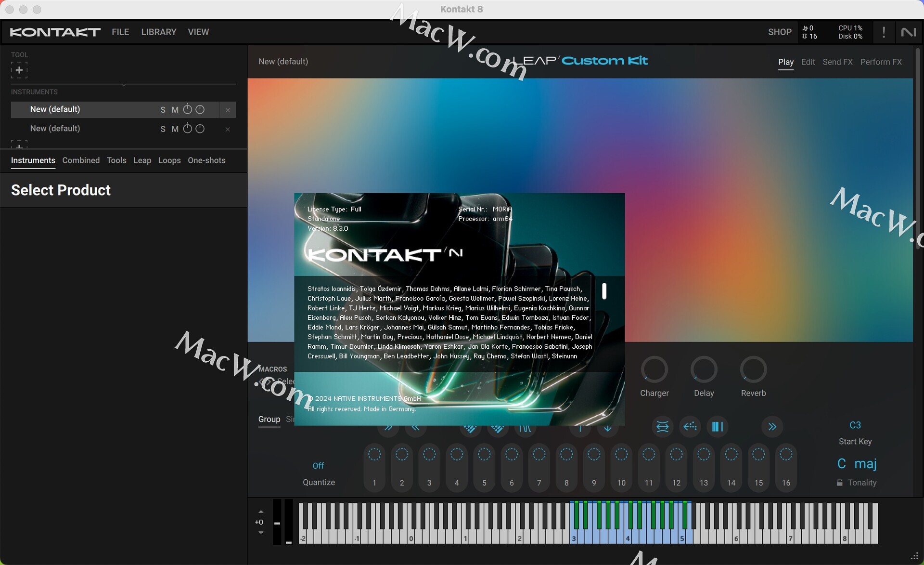
Task: Click the Delay macro knob
Action: pyautogui.click(x=704, y=369)
